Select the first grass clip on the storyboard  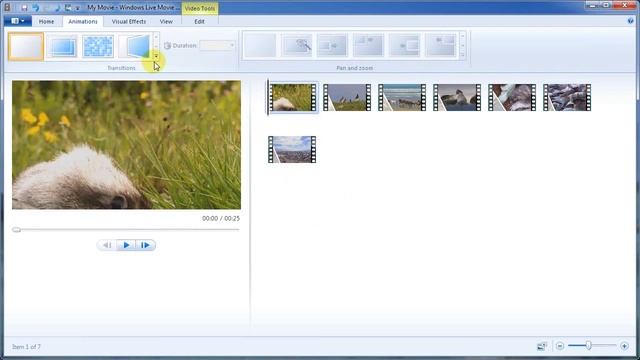tap(292, 98)
